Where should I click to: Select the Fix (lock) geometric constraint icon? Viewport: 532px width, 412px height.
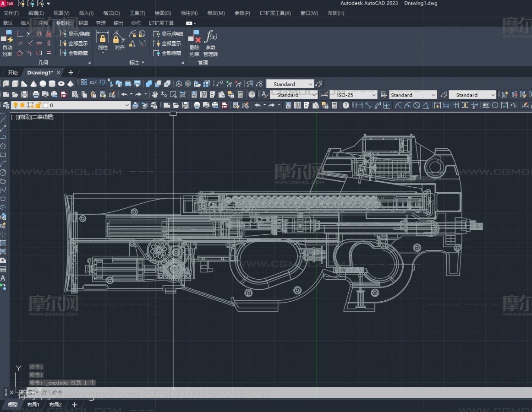click(49, 33)
